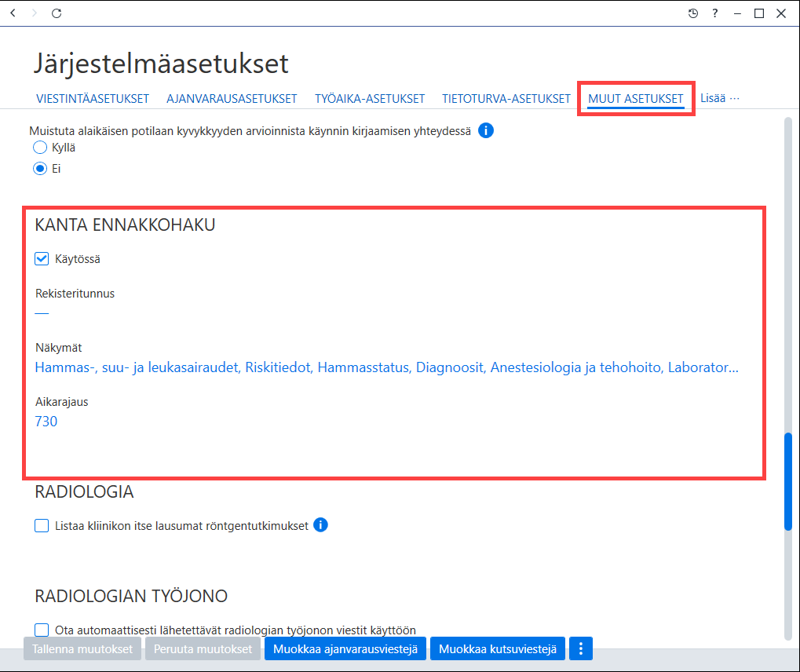Open the three-dot more actions button
Screen dimensions: 800x672
click(x=581, y=648)
